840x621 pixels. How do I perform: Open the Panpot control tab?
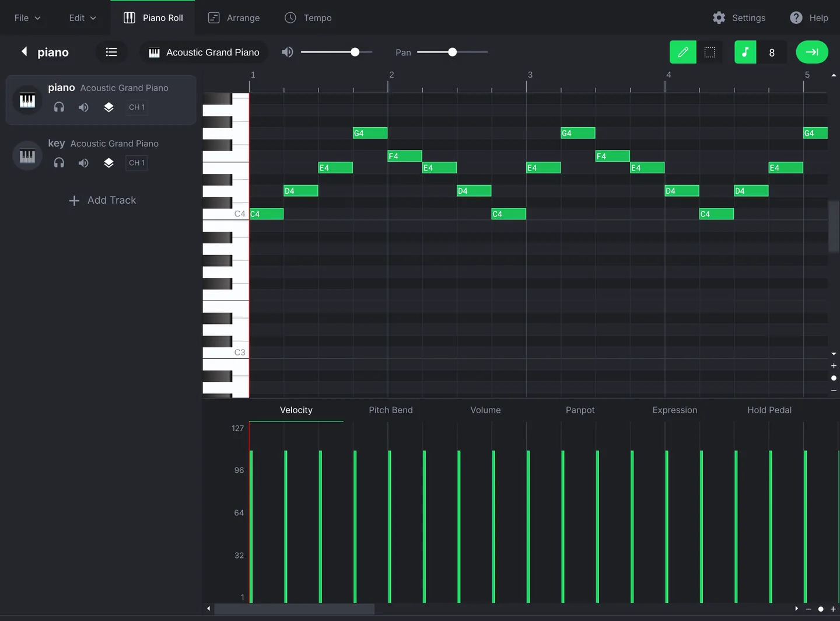(580, 410)
